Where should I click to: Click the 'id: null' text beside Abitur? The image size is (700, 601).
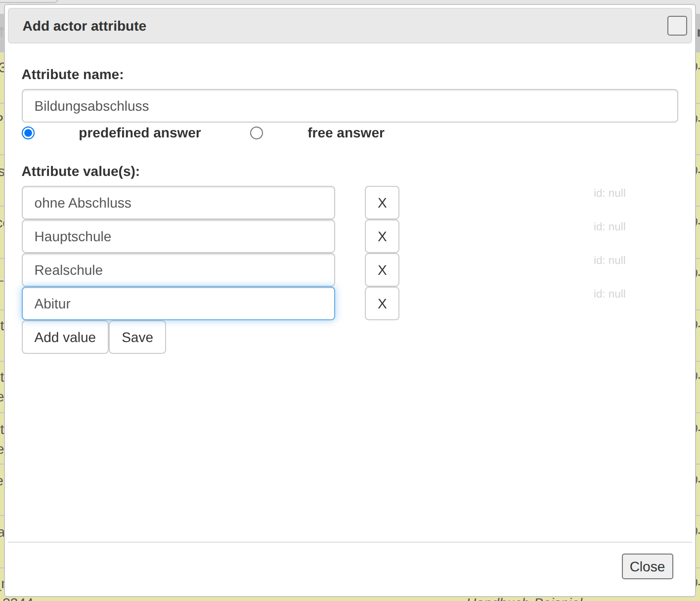pos(610,294)
